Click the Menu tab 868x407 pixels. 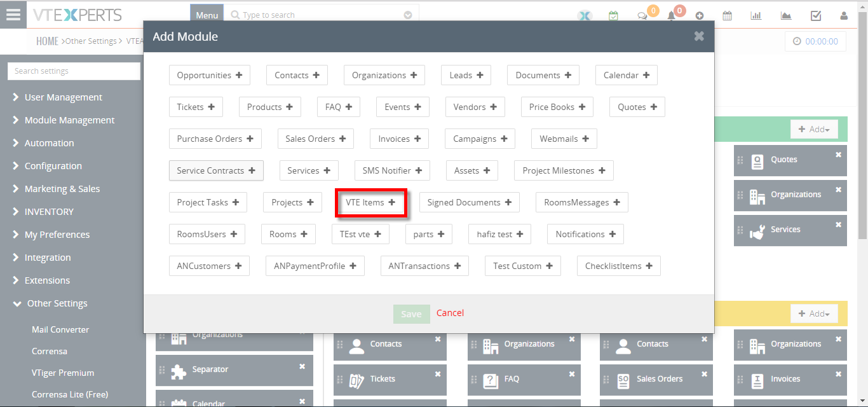tap(207, 15)
